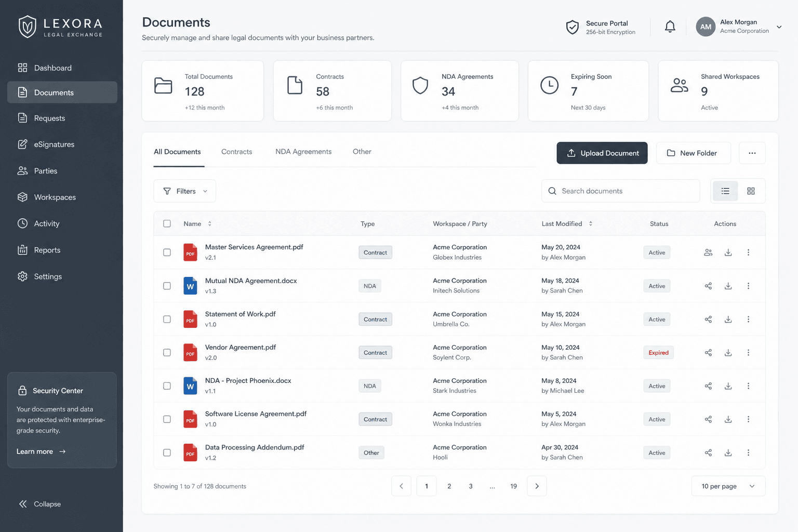The image size is (798, 532).
Task: Tick the Data Processing Addendum.pdf checkbox
Action: (x=167, y=453)
